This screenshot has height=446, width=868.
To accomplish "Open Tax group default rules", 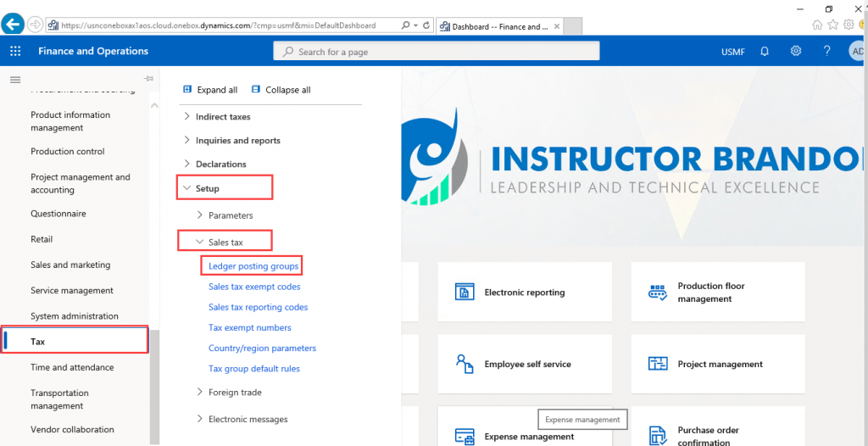I will pos(254,369).
